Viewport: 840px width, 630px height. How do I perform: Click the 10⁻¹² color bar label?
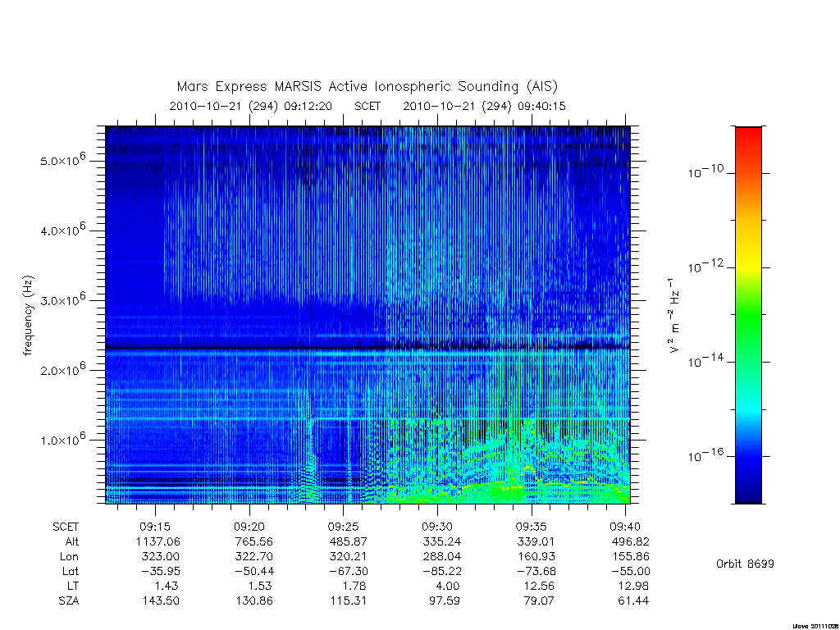pyautogui.click(x=705, y=266)
